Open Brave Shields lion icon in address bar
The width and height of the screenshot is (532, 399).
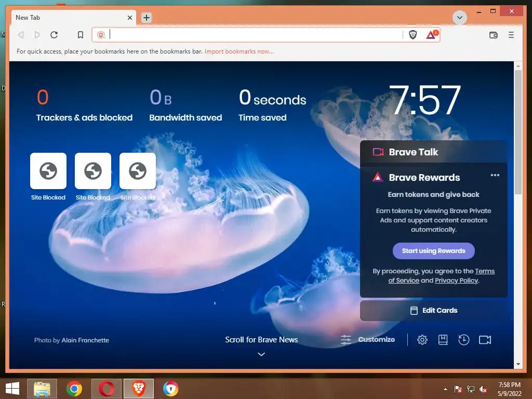413,35
